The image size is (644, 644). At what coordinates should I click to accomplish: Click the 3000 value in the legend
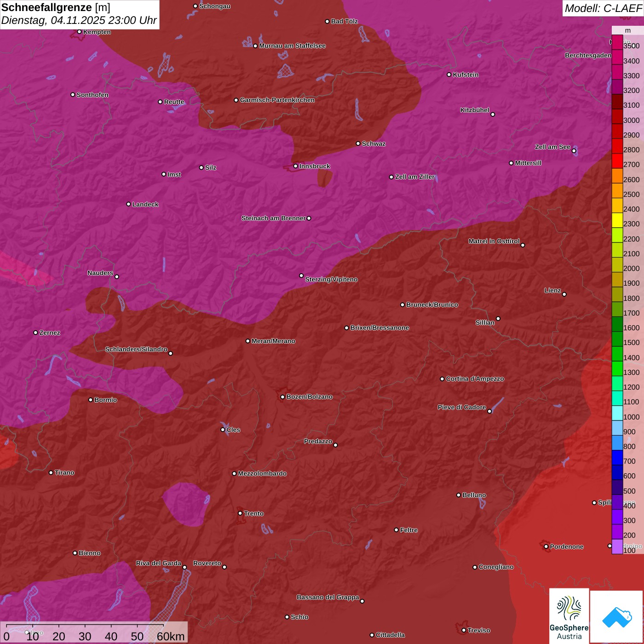point(631,120)
